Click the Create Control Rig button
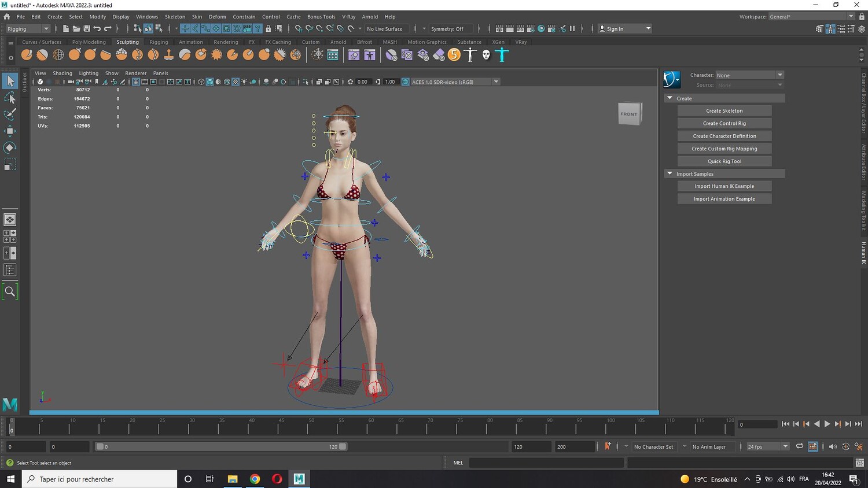Image resolution: width=868 pixels, height=488 pixels. (x=724, y=123)
